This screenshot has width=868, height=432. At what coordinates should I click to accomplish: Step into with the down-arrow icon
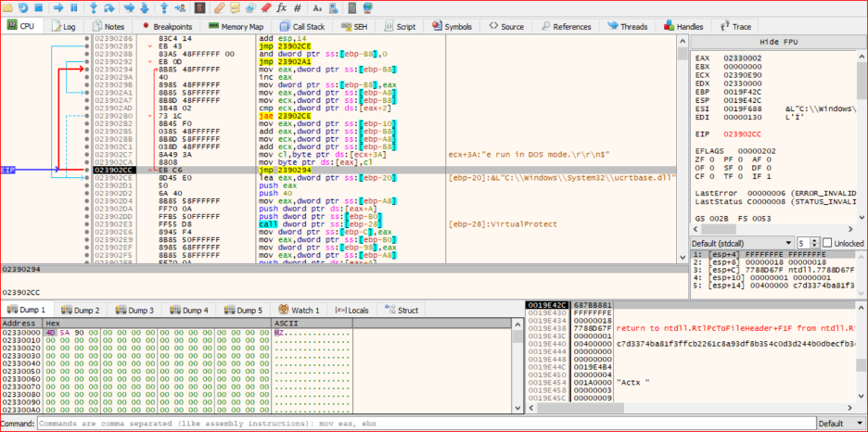point(94,7)
